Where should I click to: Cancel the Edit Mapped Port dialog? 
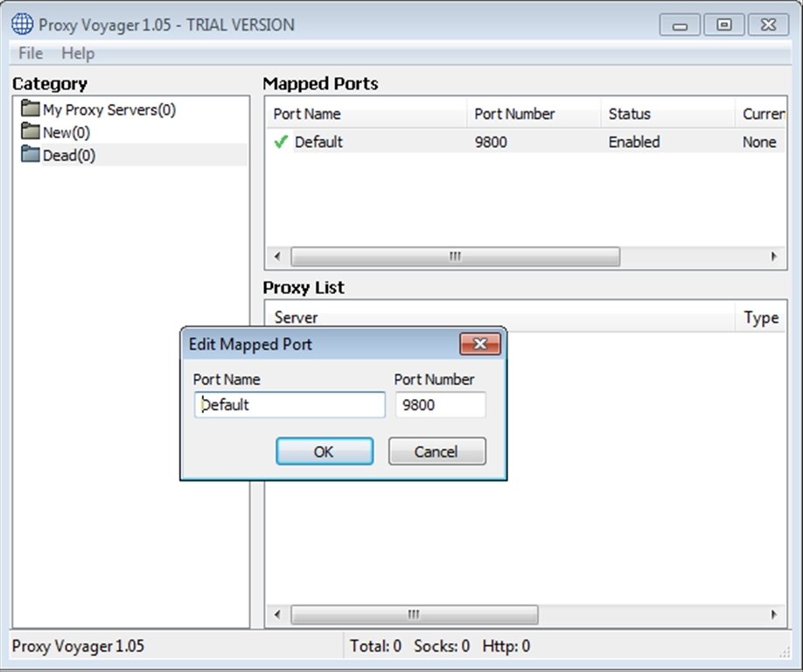pyautogui.click(x=436, y=451)
